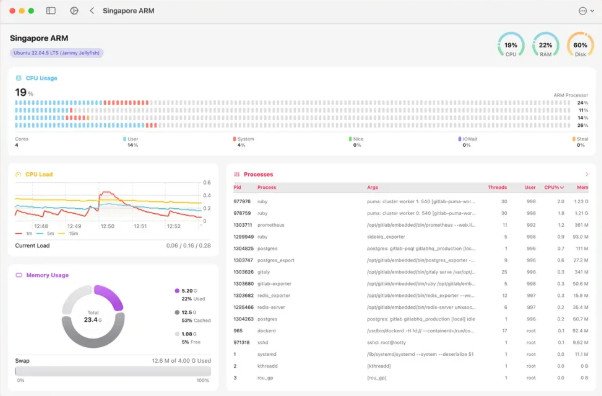Click the Current Load values text

click(x=189, y=245)
